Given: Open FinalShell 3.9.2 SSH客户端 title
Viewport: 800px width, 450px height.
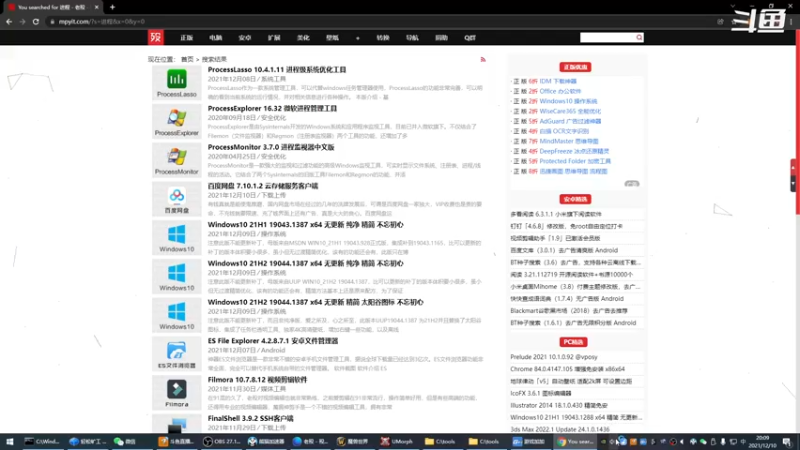Looking at the screenshot, I should coord(251,419).
